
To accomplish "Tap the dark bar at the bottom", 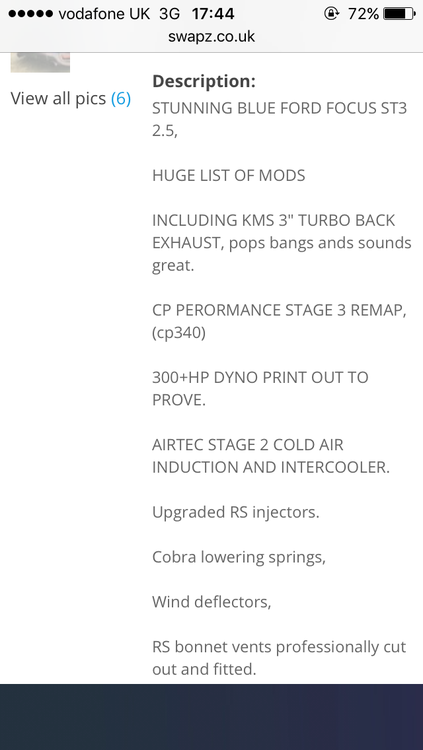I will pos(212,717).
